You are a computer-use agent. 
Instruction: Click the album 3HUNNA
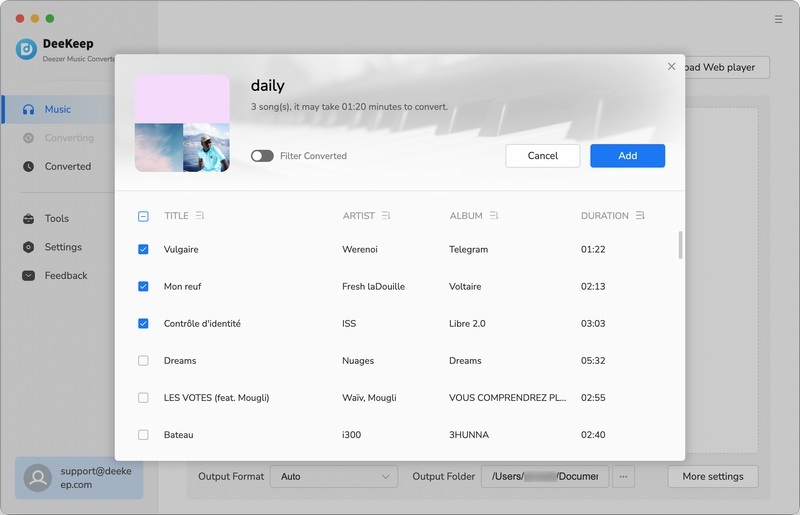(469, 435)
